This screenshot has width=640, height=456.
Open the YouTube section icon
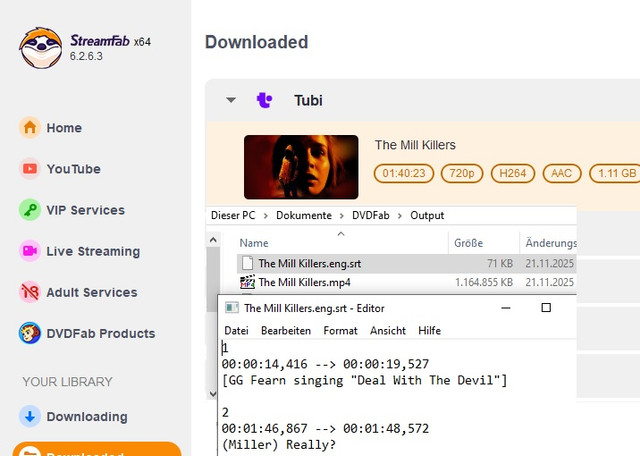30,169
